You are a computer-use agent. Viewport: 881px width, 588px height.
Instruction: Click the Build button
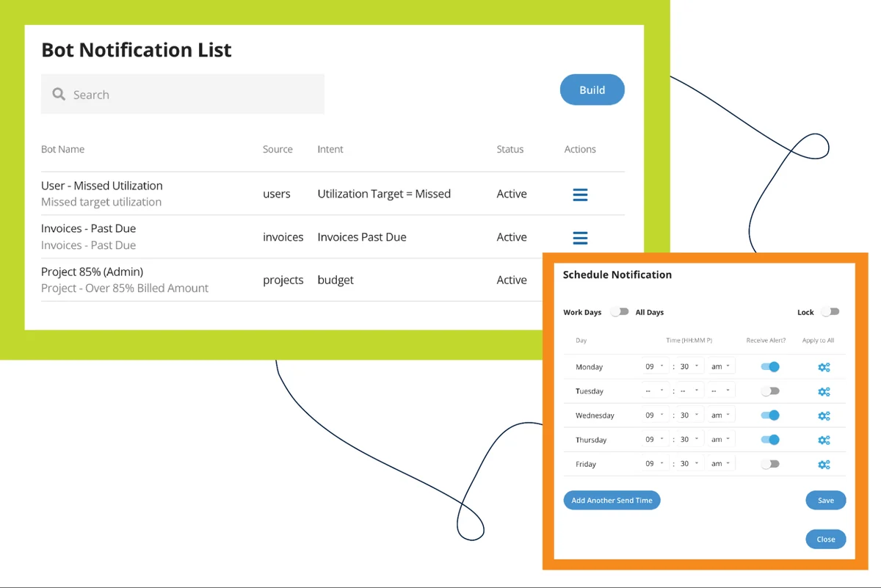[592, 90]
